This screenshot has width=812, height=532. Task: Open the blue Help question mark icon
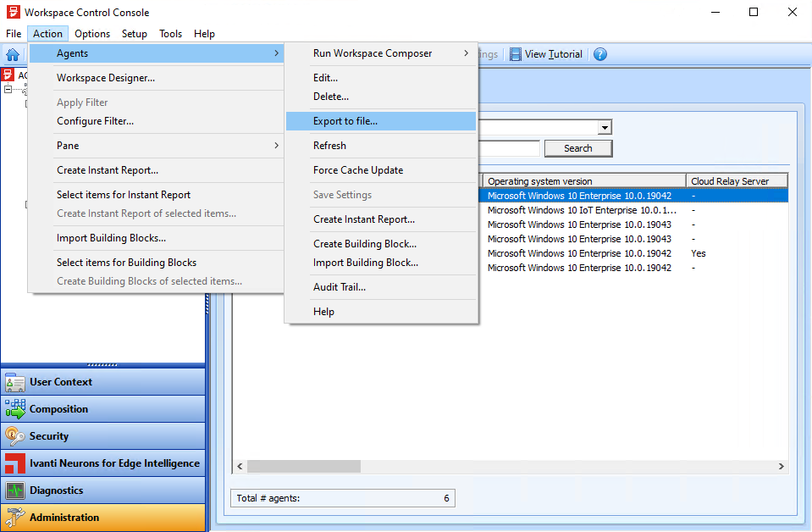coord(600,54)
